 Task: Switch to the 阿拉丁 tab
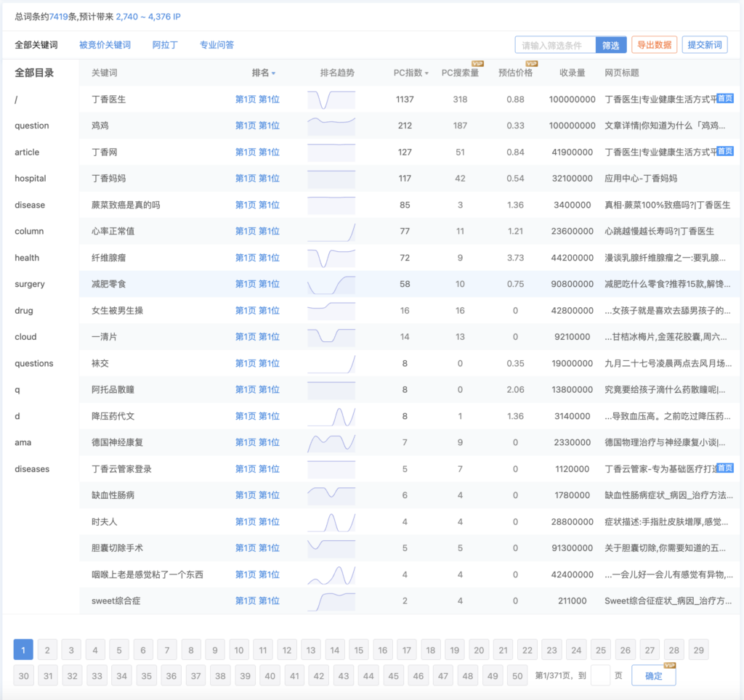[165, 45]
